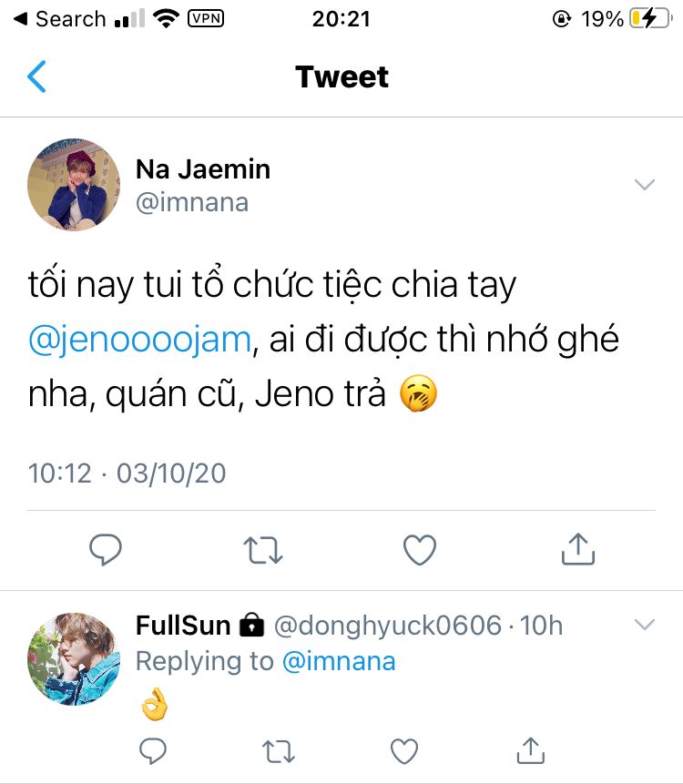The height and width of the screenshot is (784, 683).
Task: Share Na Jaemin's tweet
Action: pyautogui.click(x=577, y=549)
